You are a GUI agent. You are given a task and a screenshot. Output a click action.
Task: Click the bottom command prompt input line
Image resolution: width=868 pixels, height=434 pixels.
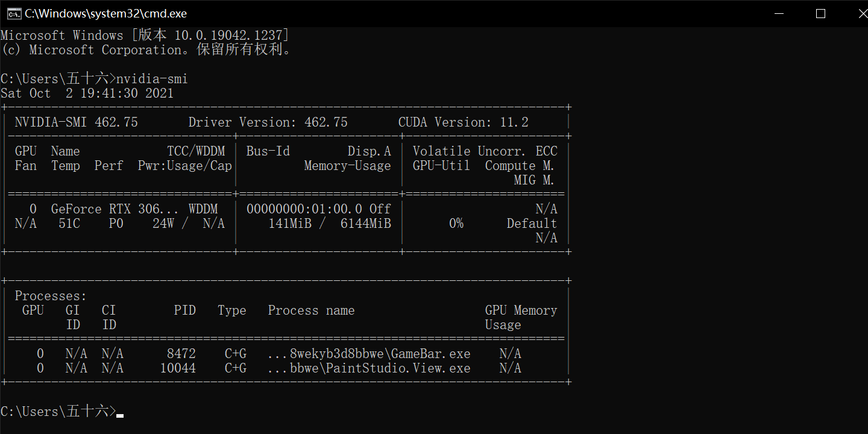click(x=62, y=412)
